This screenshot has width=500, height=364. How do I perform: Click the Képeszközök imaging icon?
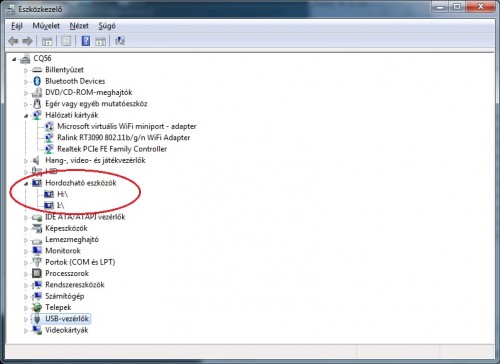[37, 228]
